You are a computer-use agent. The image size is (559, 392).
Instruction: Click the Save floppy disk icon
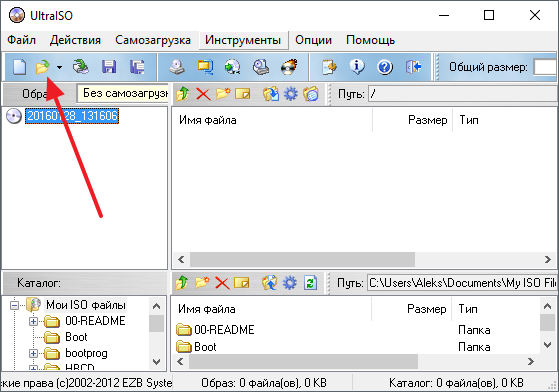pyautogui.click(x=109, y=67)
